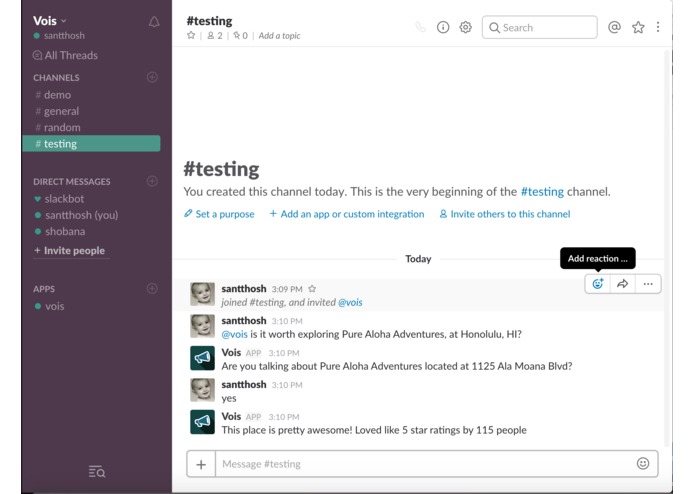Click Invite people link in sidebar
The height and width of the screenshot is (494, 695).
point(70,250)
